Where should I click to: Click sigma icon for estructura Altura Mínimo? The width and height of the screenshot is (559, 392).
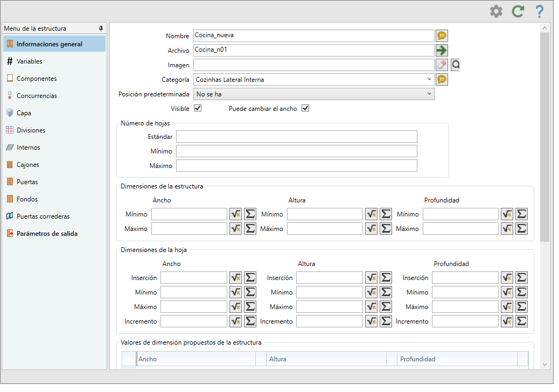pos(386,214)
